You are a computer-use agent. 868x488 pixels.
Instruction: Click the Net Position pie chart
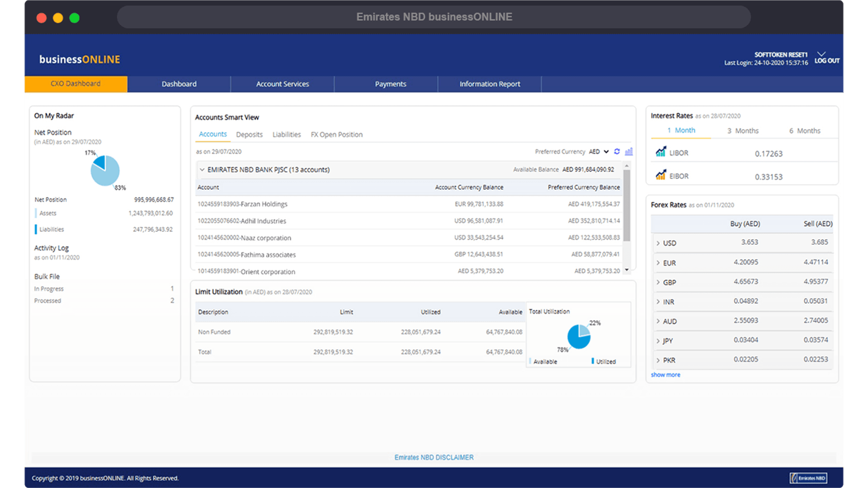point(105,171)
